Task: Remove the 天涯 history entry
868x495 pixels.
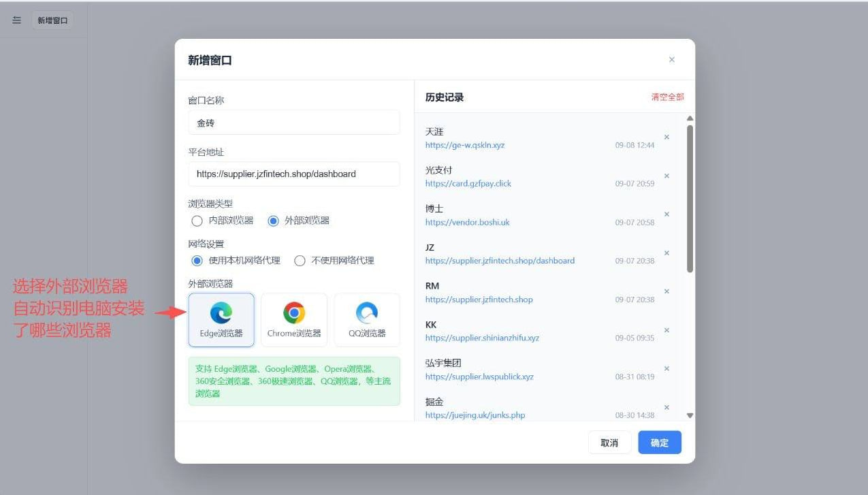Action: click(x=666, y=137)
